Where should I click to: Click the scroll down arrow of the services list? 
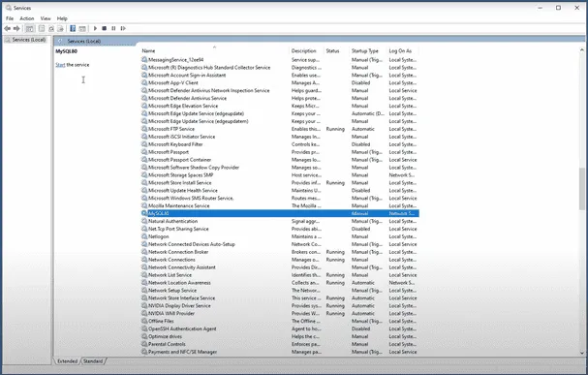(582, 353)
